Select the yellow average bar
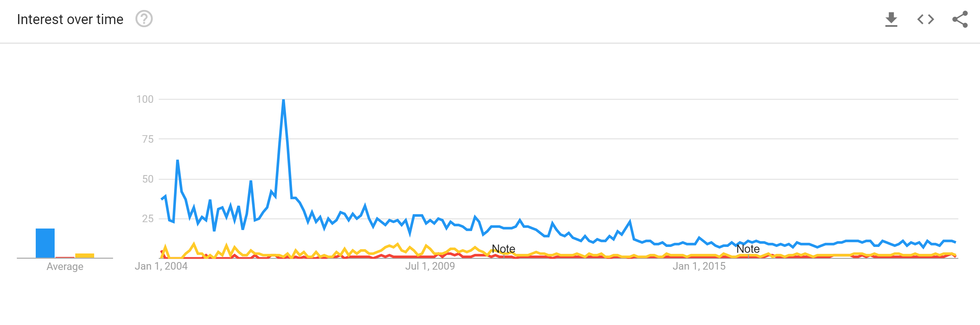Image resolution: width=980 pixels, height=325 pixels. (x=85, y=256)
